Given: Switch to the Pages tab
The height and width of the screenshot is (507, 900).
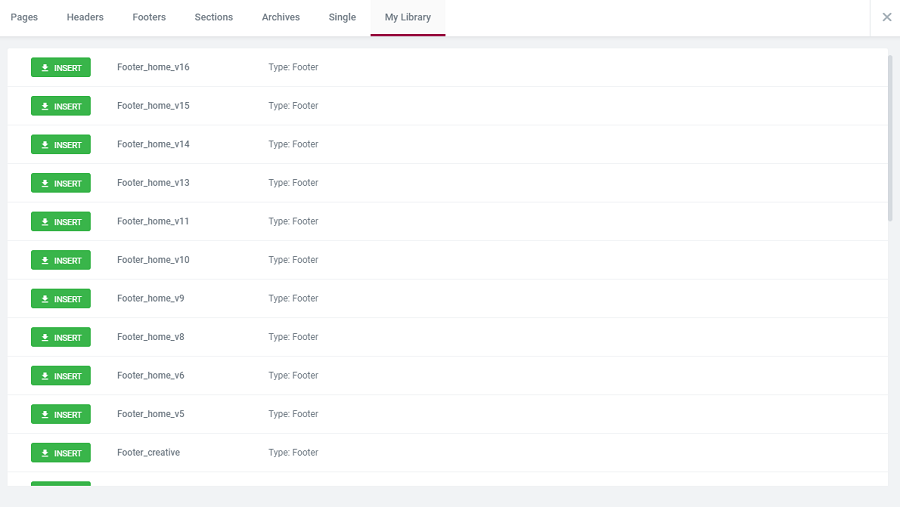Looking at the screenshot, I should (x=24, y=17).
